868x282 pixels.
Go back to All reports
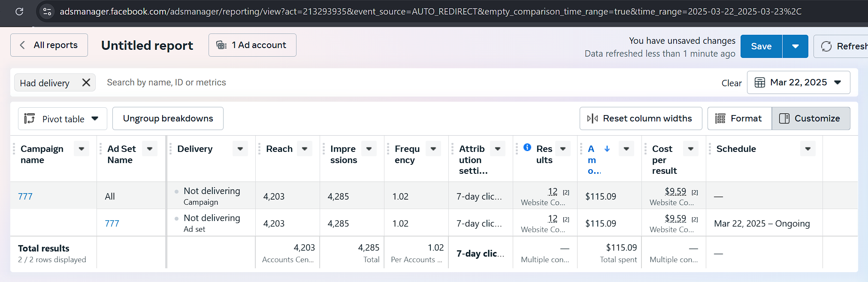(49, 45)
